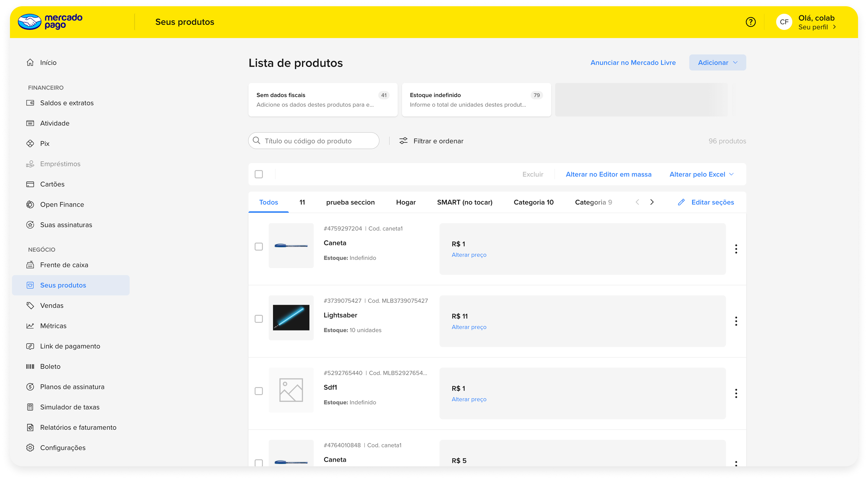Image resolution: width=868 pixels, height=480 pixels.
Task: Check the Caneta R$ 1 product checkbox
Action: [x=258, y=246]
